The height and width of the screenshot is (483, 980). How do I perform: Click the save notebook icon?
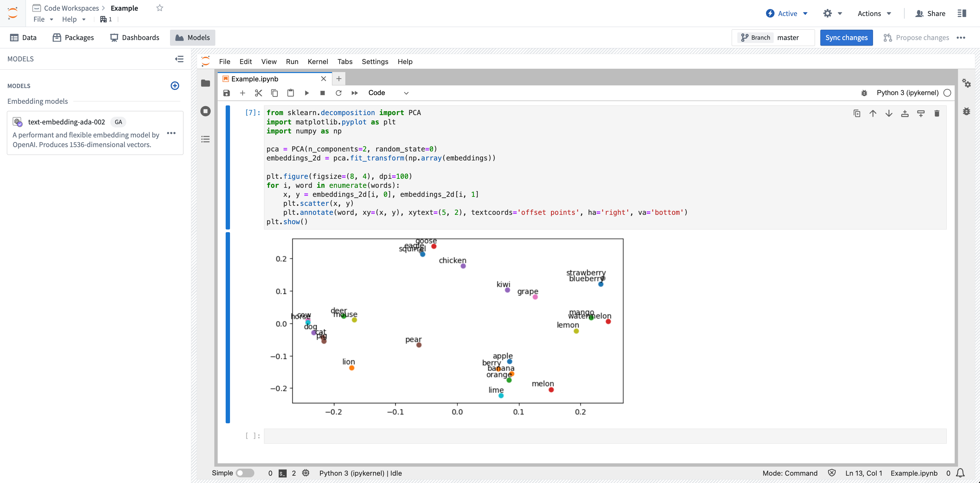click(x=227, y=93)
